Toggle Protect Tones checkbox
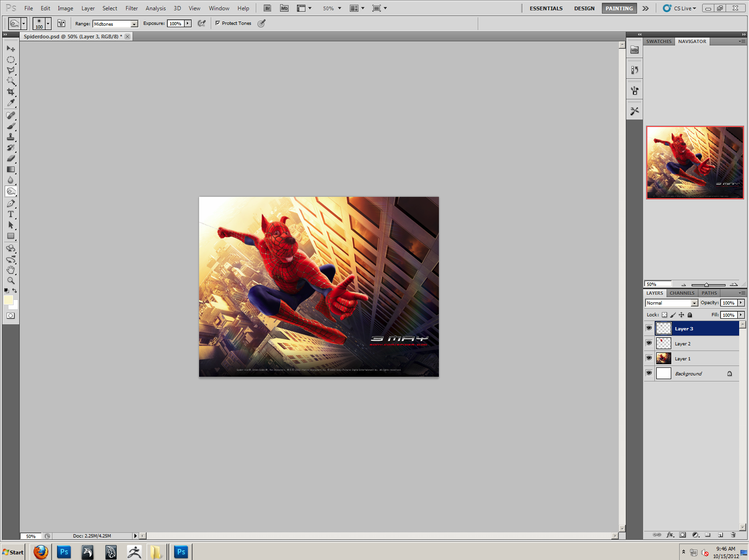Screen dimensions: 749x560 pos(217,23)
